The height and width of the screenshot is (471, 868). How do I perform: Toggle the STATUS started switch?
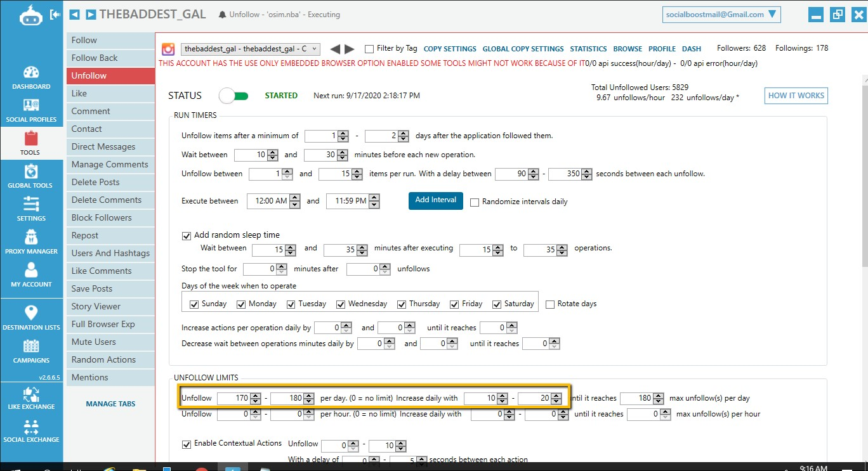click(x=233, y=96)
